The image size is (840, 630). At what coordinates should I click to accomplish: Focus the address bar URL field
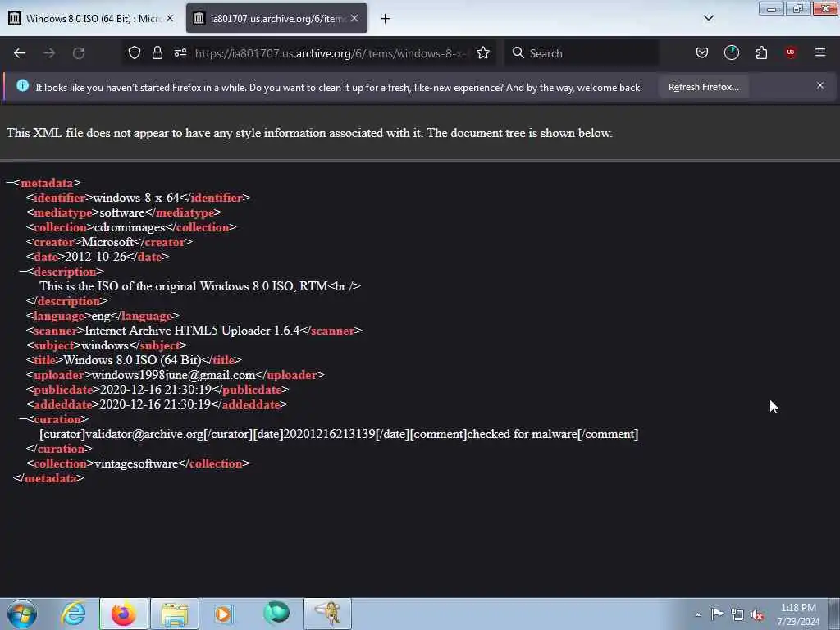point(330,53)
